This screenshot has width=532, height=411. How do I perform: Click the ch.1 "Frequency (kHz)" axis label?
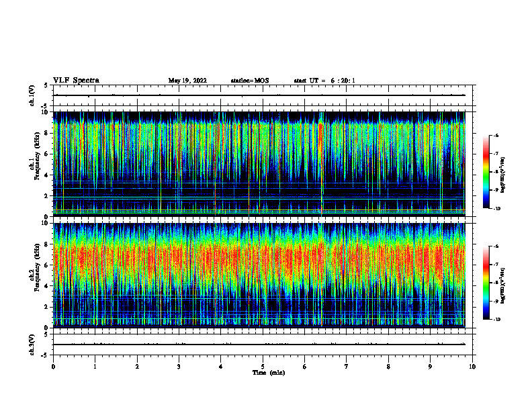point(37,156)
